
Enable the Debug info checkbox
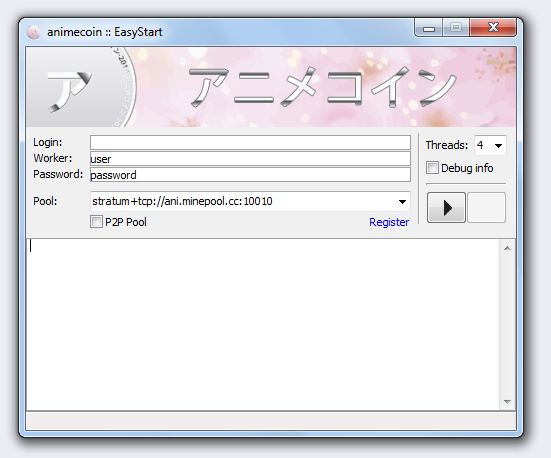tap(432, 168)
